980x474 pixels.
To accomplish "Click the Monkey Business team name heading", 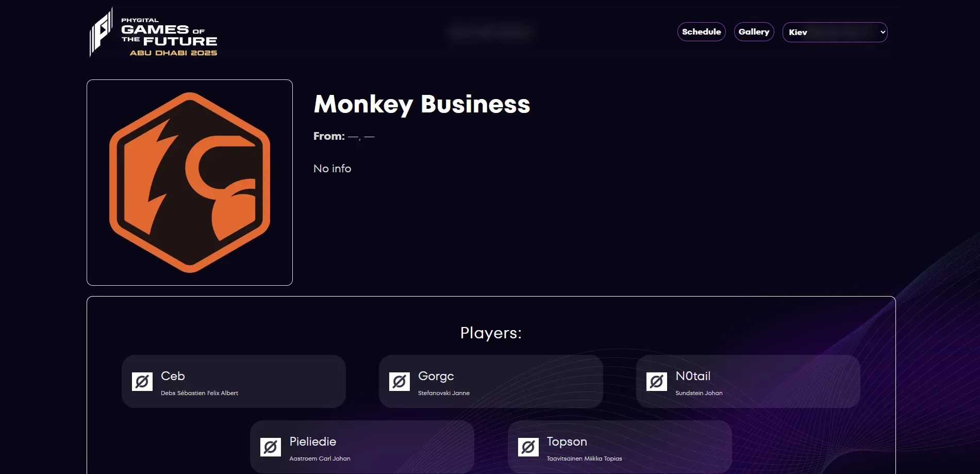I will (x=422, y=105).
